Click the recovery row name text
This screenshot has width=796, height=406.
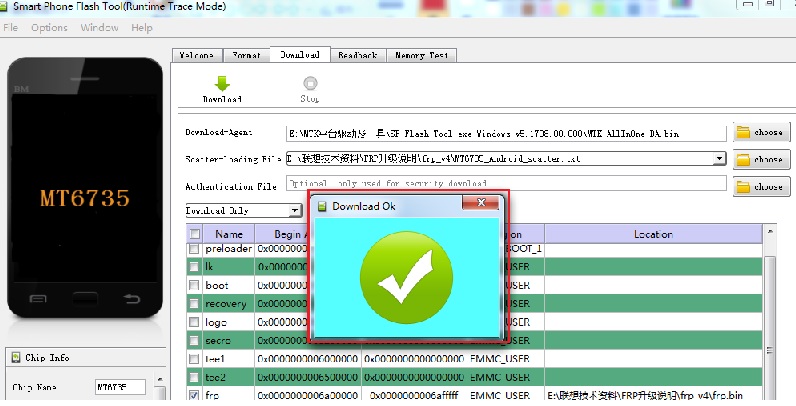(226, 304)
